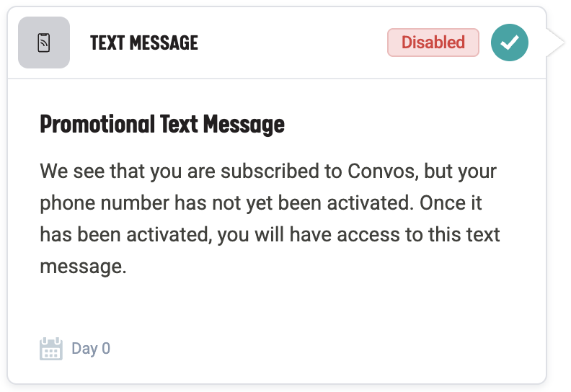This screenshot has width=571, height=392.
Task: Click the word "Promotional" in the title
Action: click(x=97, y=125)
